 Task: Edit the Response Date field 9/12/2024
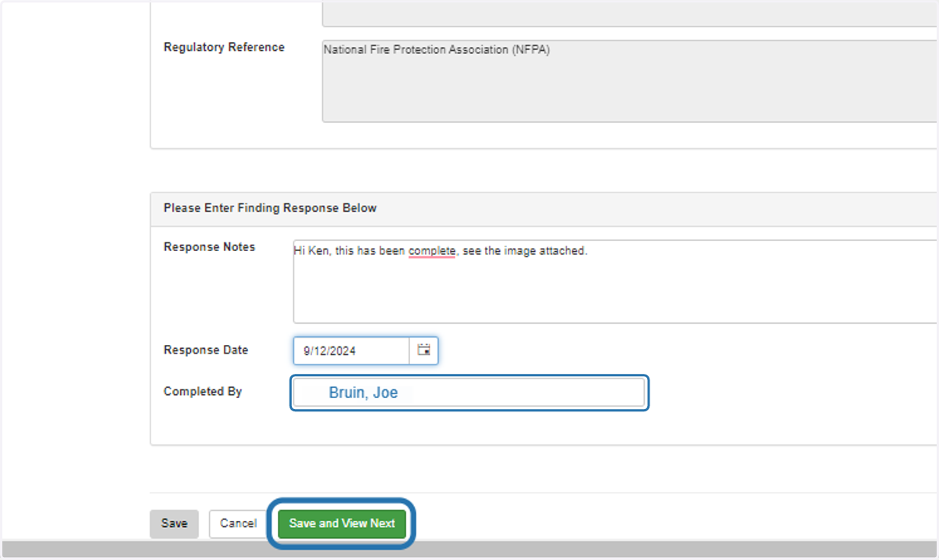pyautogui.click(x=351, y=351)
